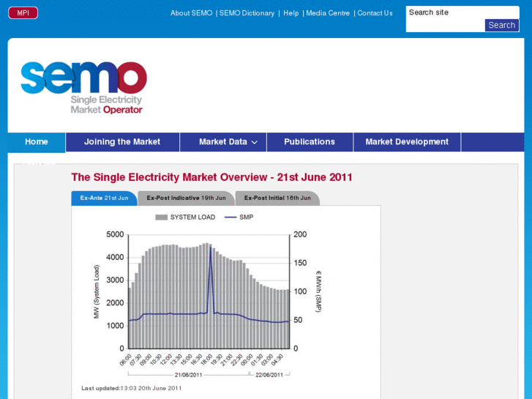Switch to Ex-Post Indicative 19th Jun tab

tap(187, 198)
